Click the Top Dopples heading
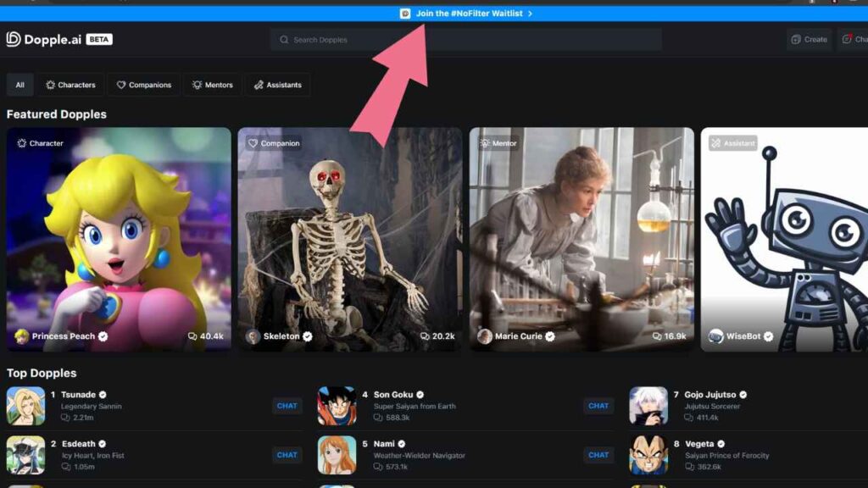 click(x=42, y=373)
